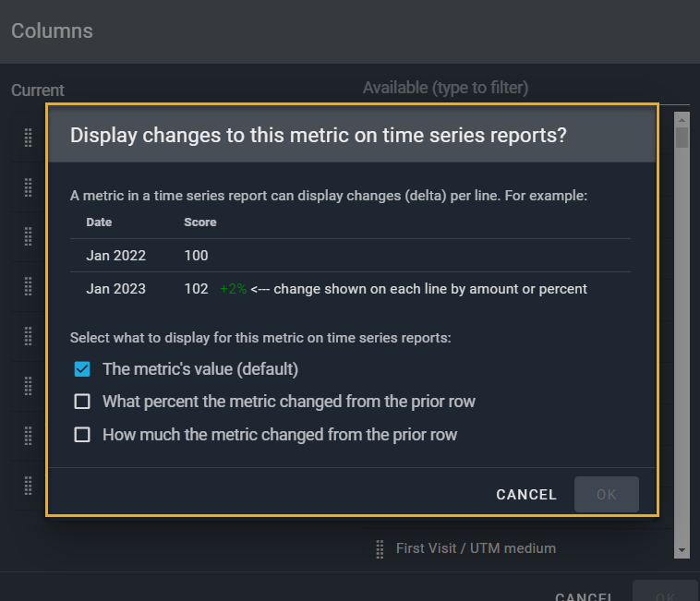Click the fifth drag handle in Current list
The width and height of the screenshot is (700, 601).
coord(28,336)
